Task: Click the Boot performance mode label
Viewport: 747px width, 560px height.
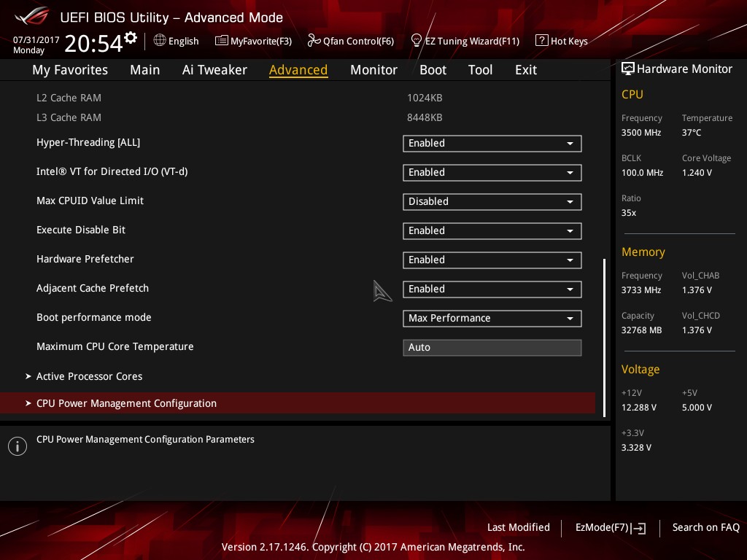Action: pos(94,317)
